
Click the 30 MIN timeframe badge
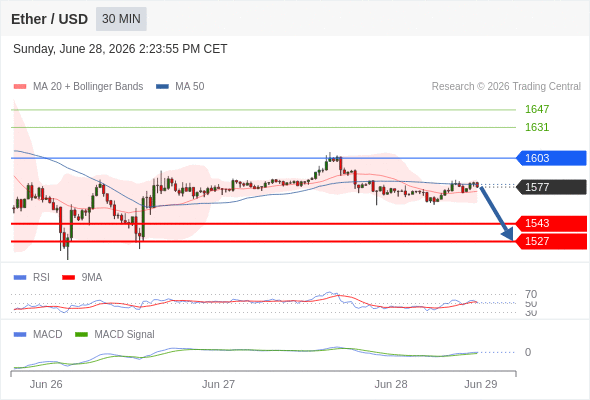121,19
